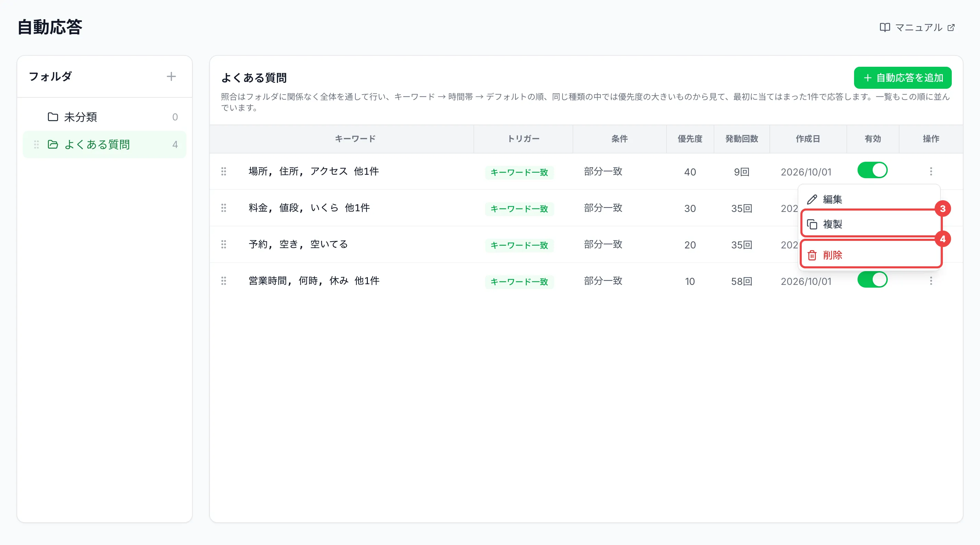Viewport: 980px width, 545px height.
Task: Click 部分一致 in the 場所, 住所 row
Action: (x=603, y=172)
